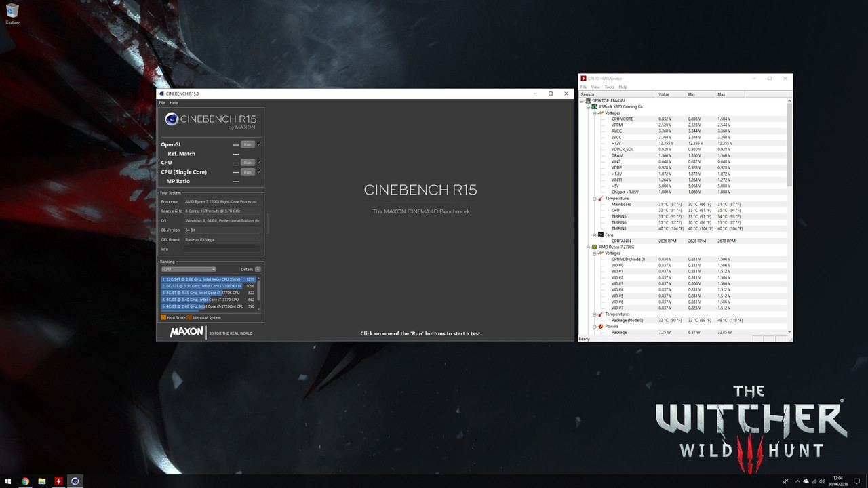868x488 pixels.
Task: Toggle the CPU test checkbox
Action: pyautogui.click(x=259, y=163)
